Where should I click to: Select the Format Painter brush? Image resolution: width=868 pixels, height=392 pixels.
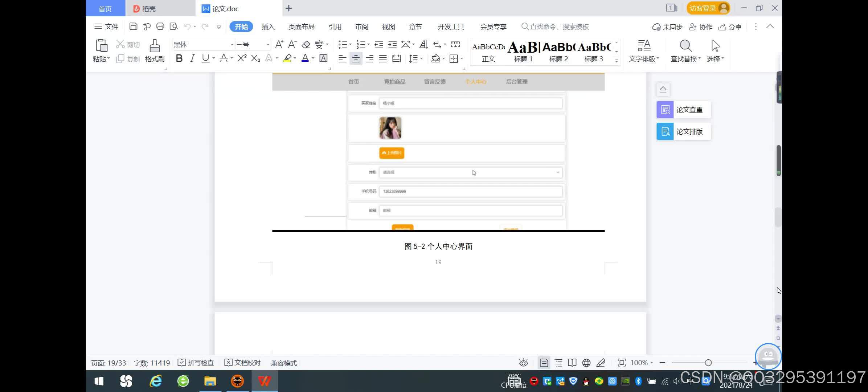(155, 46)
